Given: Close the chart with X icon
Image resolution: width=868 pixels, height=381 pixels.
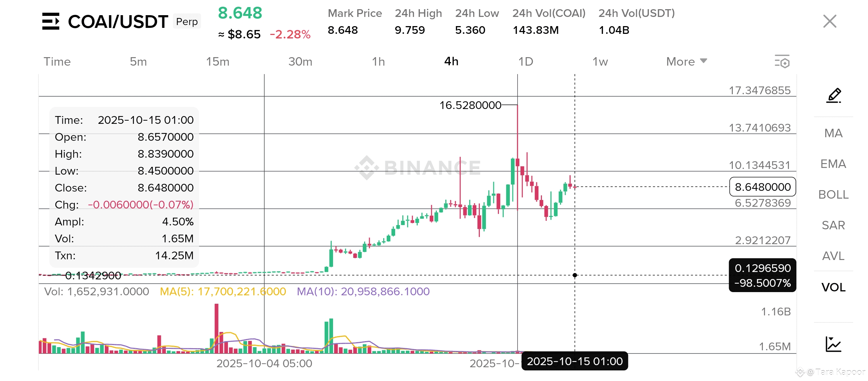Looking at the screenshot, I should (x=830, y=21).
